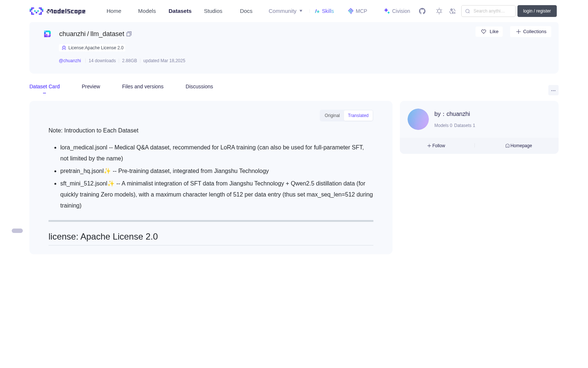
Task: Open the Studios page
Action: pos(213,11)
